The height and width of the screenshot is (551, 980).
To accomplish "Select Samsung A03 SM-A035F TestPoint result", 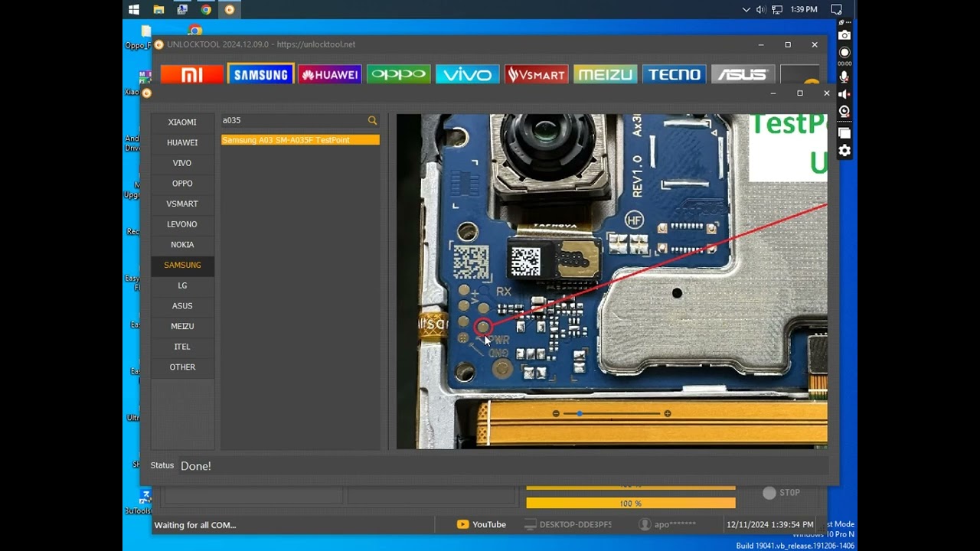I will point(300,140).
